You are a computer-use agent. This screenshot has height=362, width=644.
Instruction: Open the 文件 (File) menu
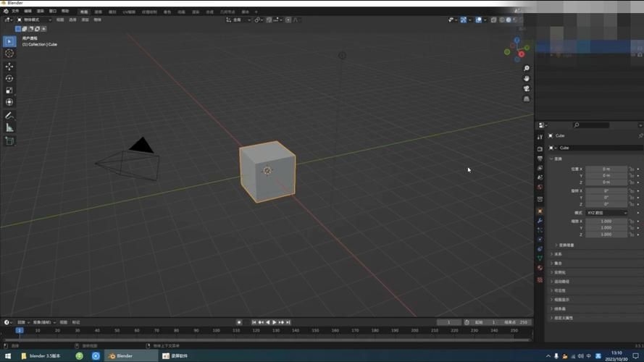15,12
